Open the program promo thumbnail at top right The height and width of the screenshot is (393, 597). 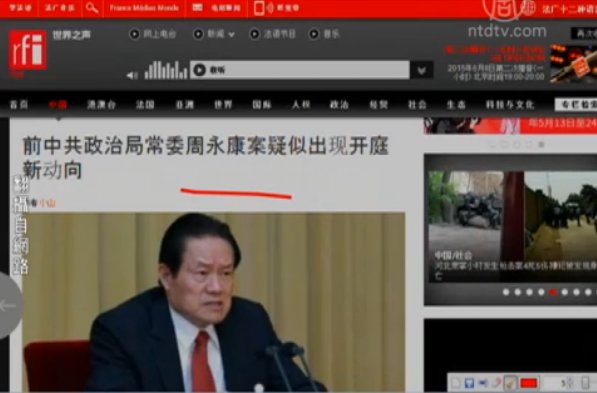573,63
